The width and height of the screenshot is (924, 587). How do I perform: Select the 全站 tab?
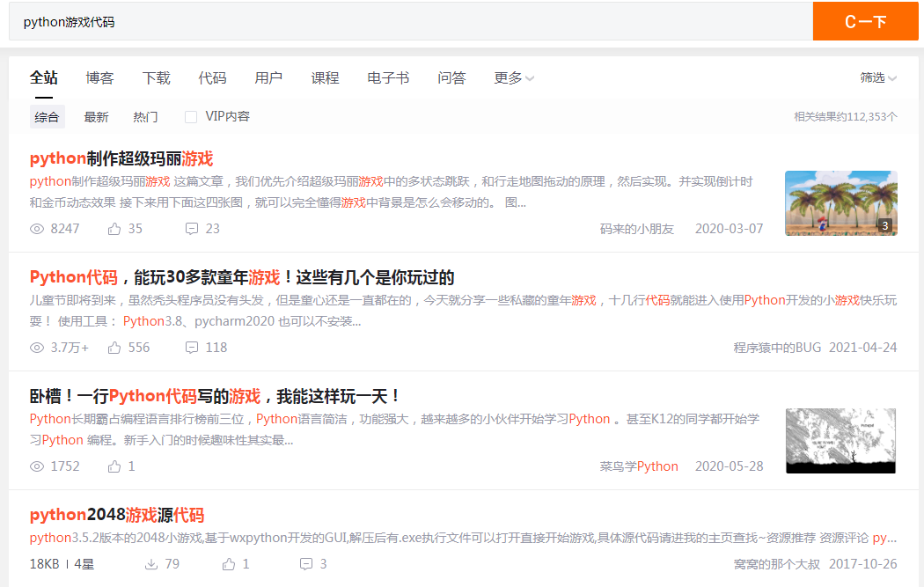(44, 77)
